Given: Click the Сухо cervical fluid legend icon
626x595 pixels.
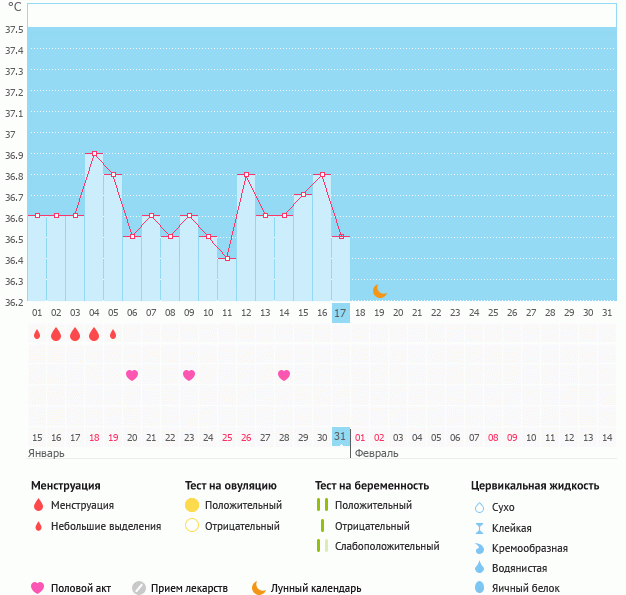Looking at the screenshot, I should 479,508.
